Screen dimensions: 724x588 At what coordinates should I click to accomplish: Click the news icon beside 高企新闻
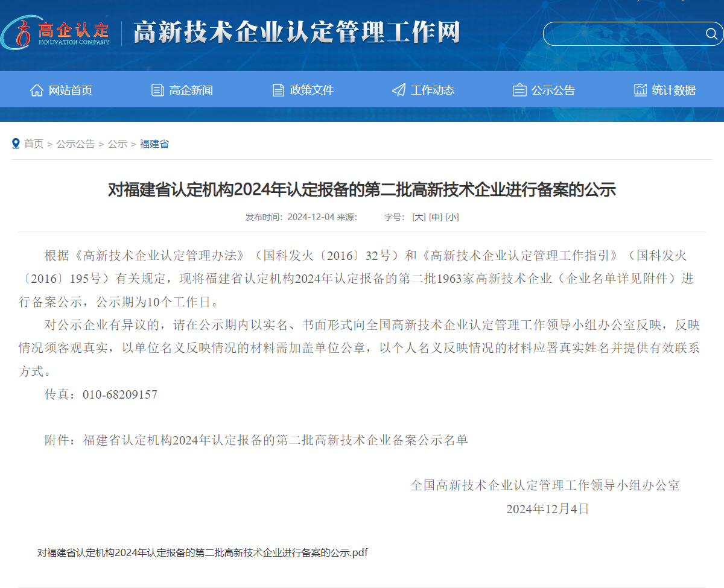[157, 90]
